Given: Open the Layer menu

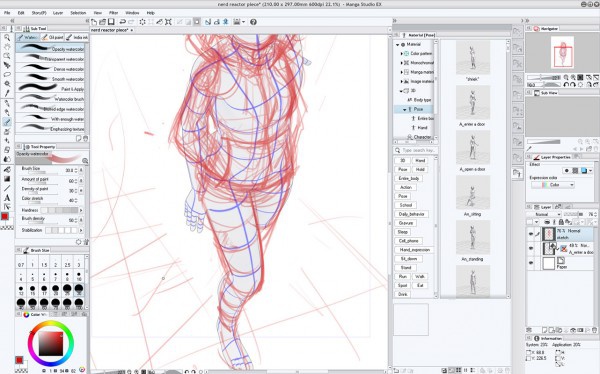Looking at the screenshot, I should click(x=58, y=13).
